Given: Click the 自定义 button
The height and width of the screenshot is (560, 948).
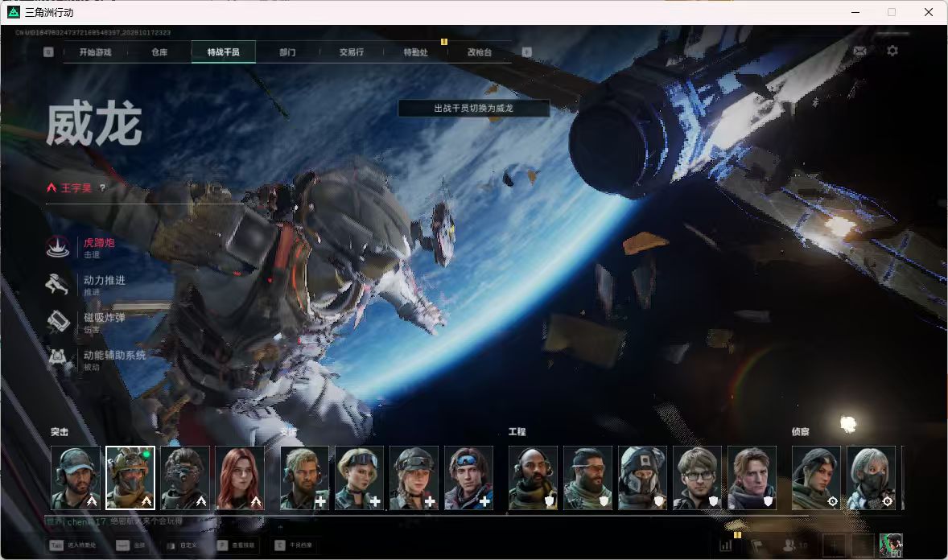Looking at the screenshot, I should [x=181, y=546].
